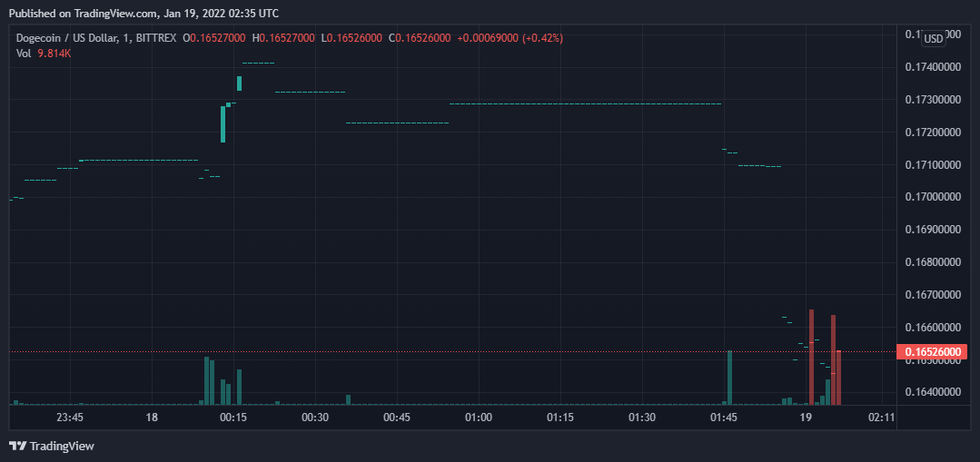Select the date label 19 on time axis
The width and height of the screenshot is (980, 462).
coord(805,418)
